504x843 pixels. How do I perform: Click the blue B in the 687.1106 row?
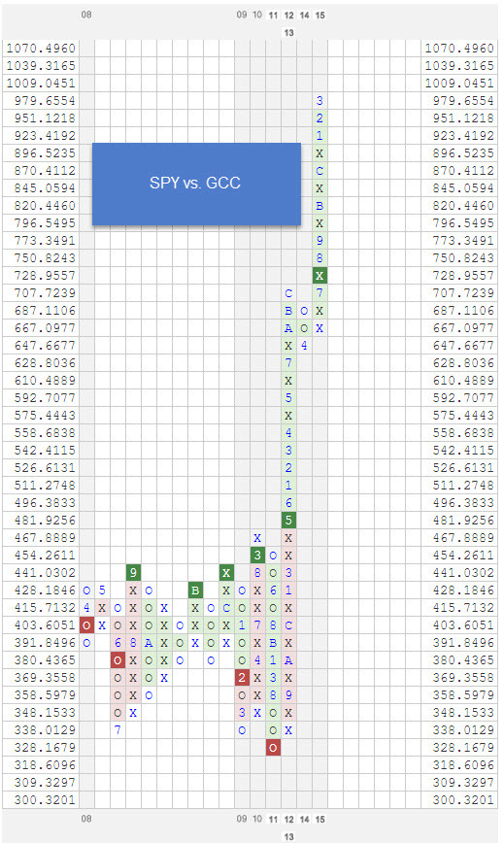pos(288,311)
